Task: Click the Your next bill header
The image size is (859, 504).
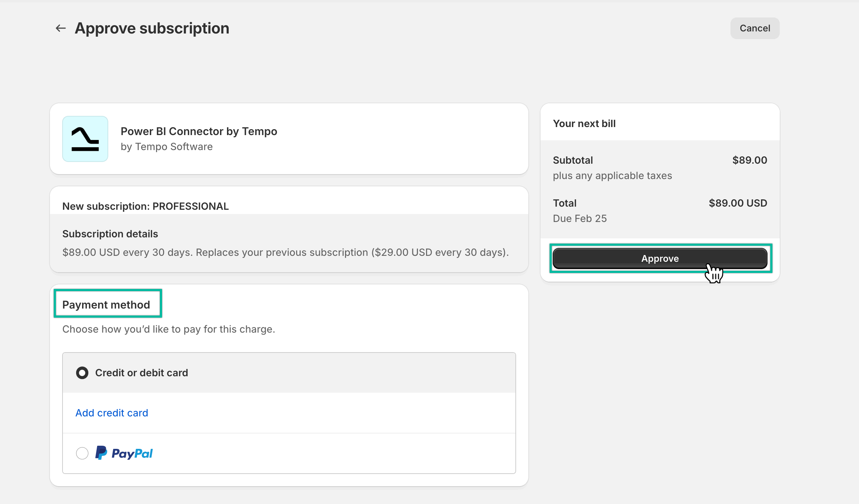Action: (x=584, y=123)
